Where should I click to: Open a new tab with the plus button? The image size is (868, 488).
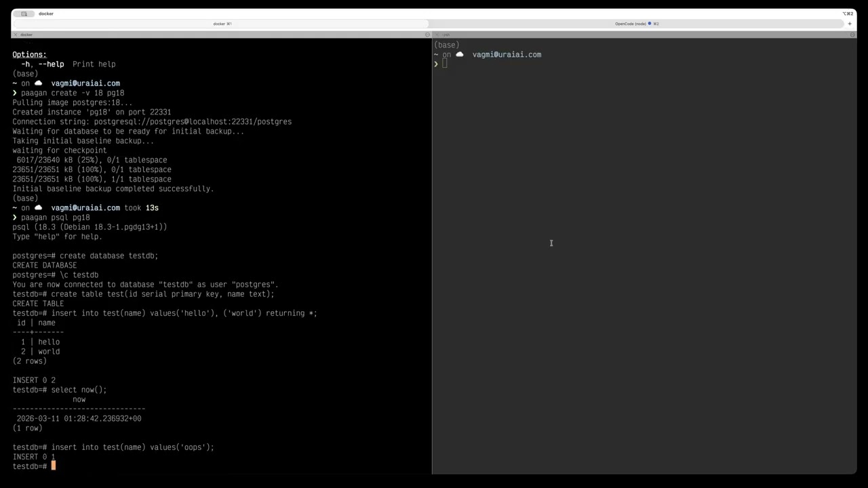coord(850,24)
